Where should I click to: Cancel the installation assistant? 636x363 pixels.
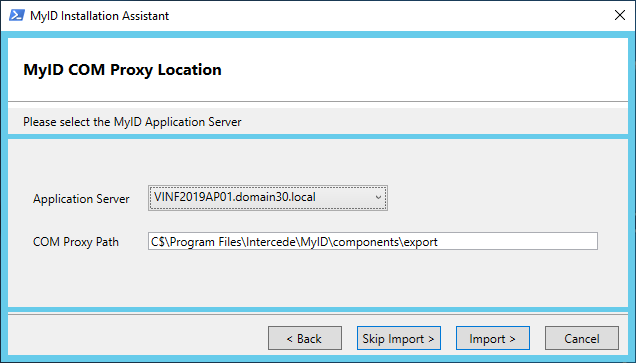582,338
